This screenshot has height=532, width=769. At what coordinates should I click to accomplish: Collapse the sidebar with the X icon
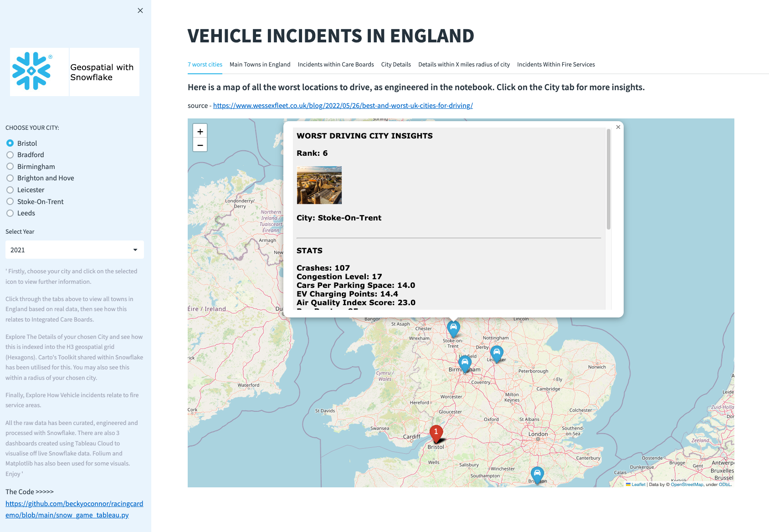point(140,10)
